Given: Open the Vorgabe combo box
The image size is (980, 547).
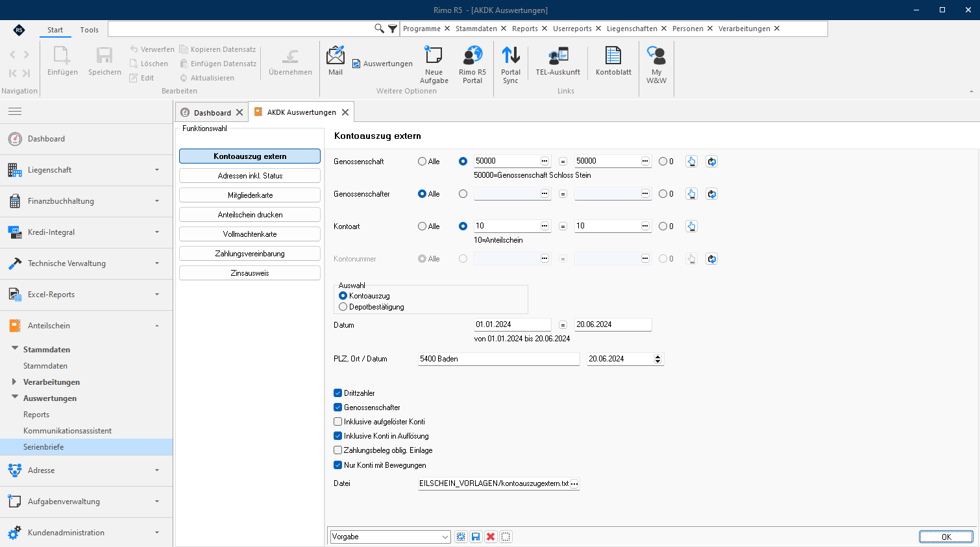Looking at the screenshot, I should click(390, 537).
